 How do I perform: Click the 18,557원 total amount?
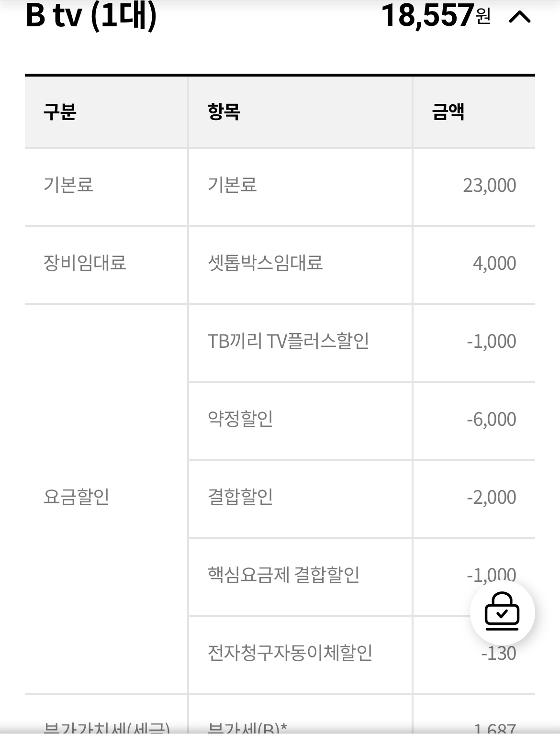(436, 15)
